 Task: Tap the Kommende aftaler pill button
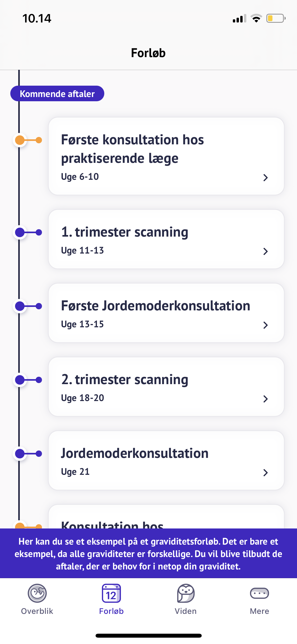tap(57, 94)
